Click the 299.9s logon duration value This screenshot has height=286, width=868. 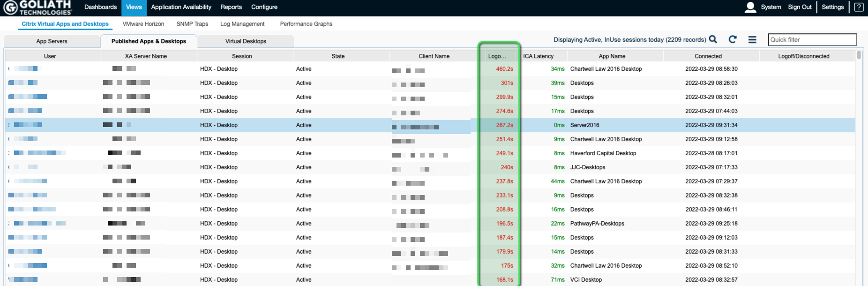(504, 97)
